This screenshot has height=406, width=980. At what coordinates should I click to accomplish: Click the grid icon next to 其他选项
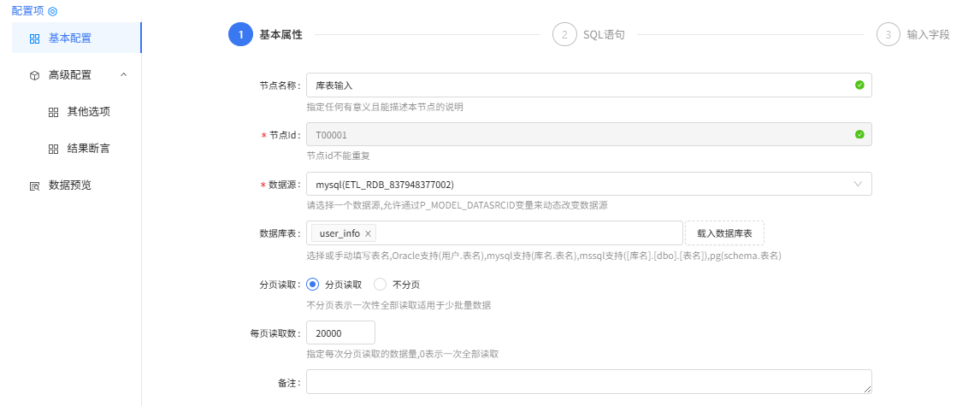click(53, 113)
